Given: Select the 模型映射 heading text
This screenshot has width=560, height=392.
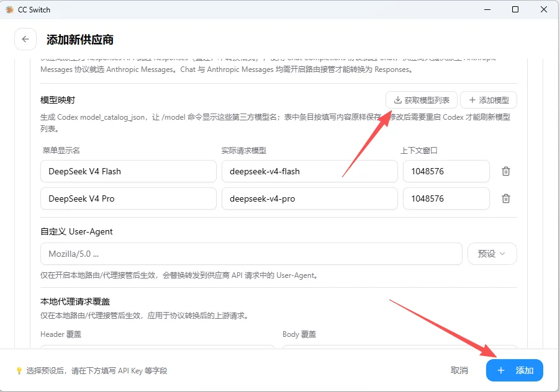Looking at the screenshot, I should coord(58,100).
